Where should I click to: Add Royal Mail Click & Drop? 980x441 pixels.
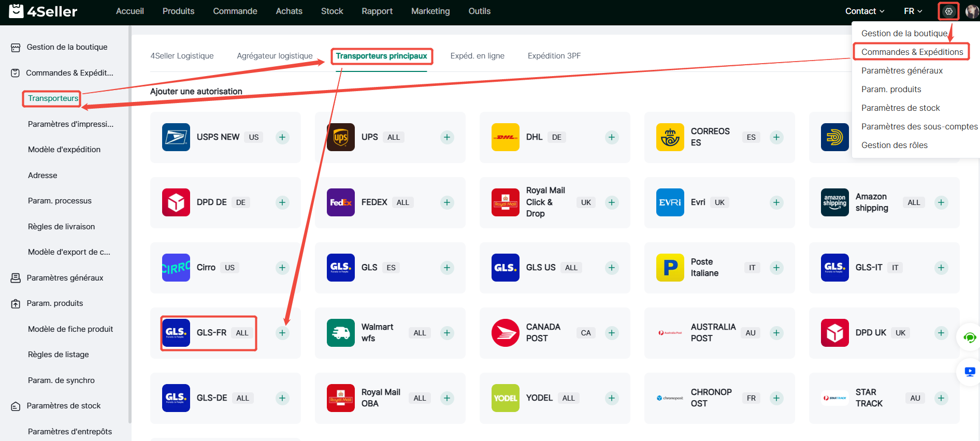[612, 202]
